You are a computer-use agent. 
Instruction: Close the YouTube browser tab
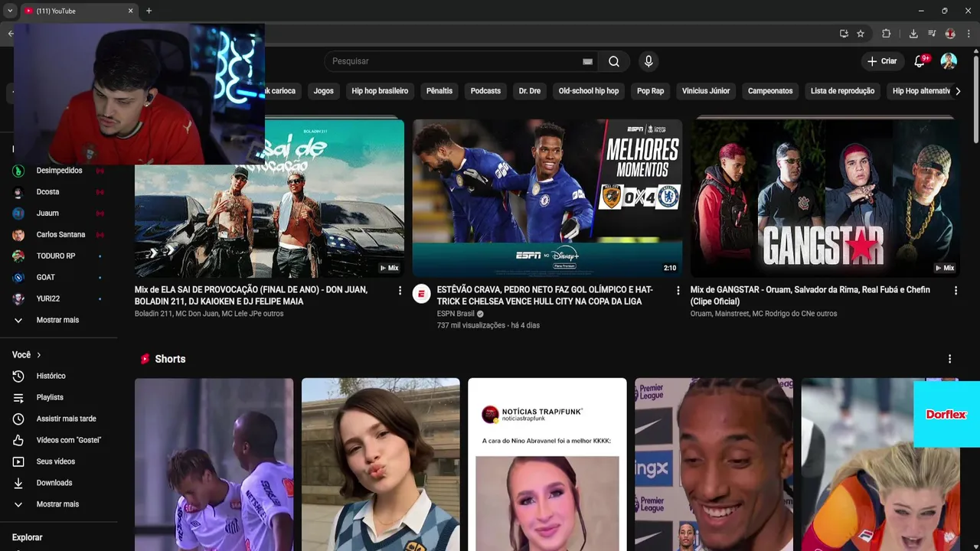click(130, 11)
